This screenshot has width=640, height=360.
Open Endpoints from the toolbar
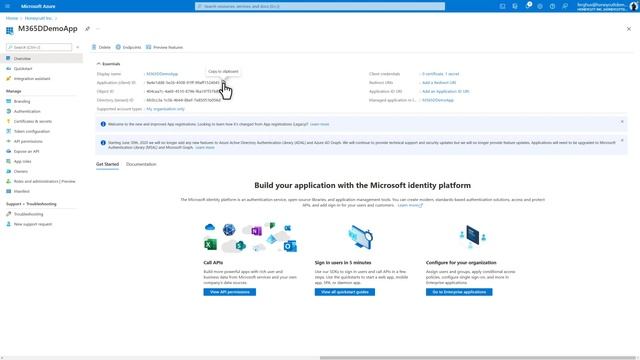coord(128,47)
